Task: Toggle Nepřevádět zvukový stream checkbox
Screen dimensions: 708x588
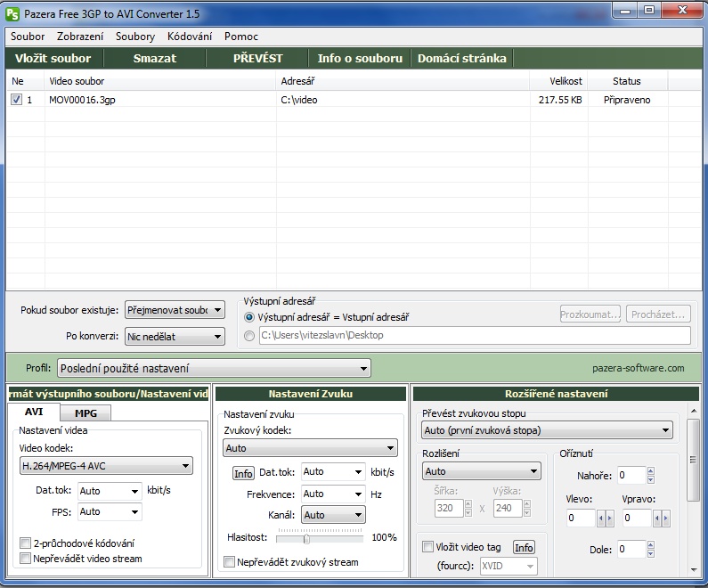Action: [x=230, y=562]
